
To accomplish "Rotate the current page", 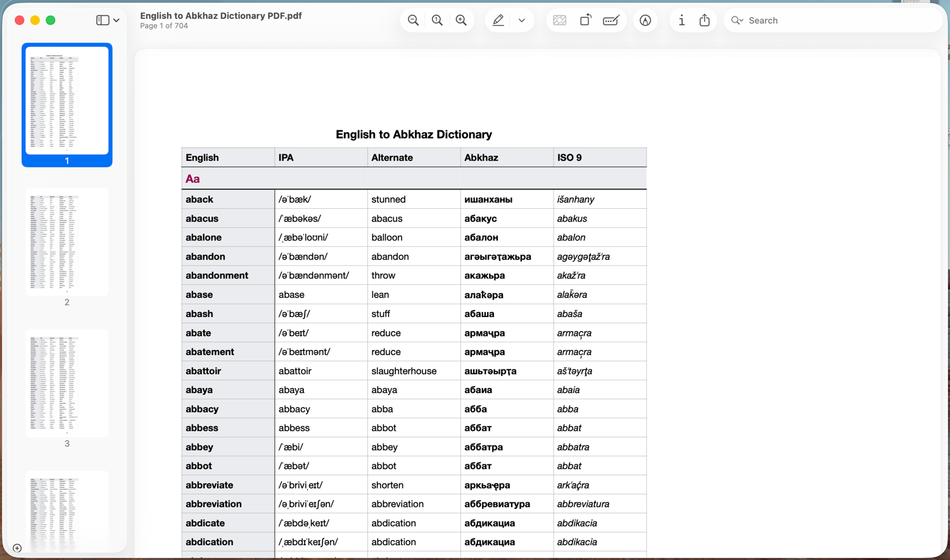I will [x=585, y=20].
